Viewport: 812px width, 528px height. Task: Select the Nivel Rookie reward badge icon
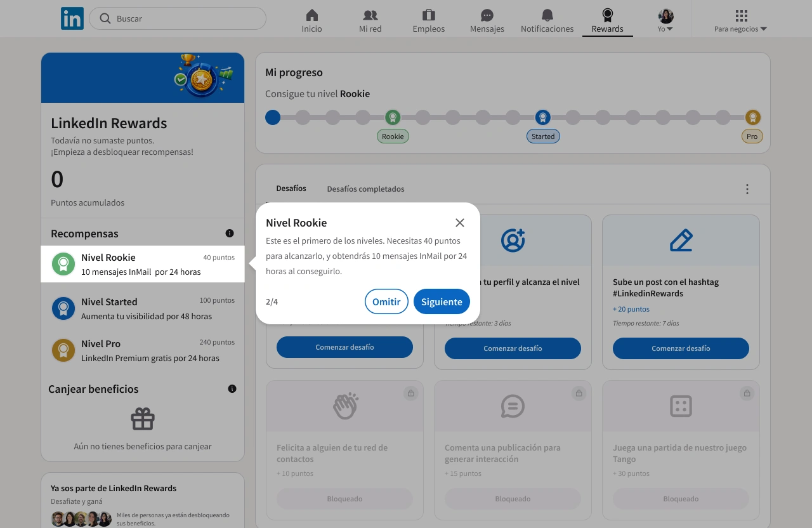tap(63, 264)
